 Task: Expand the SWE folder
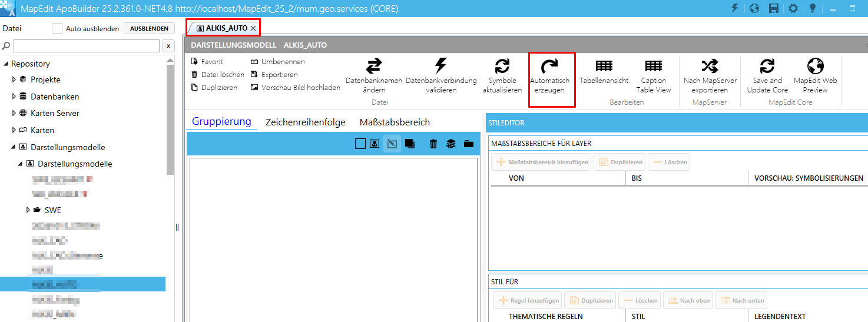[28, 210]
